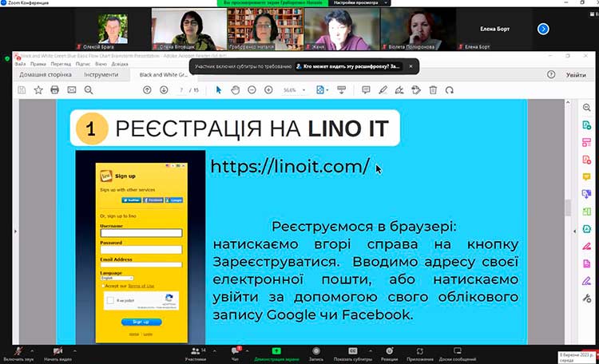Select the Highlight text pen tool
Image resolution: width=599 pixels, height=364 pixels.
[x=383, y=90]
